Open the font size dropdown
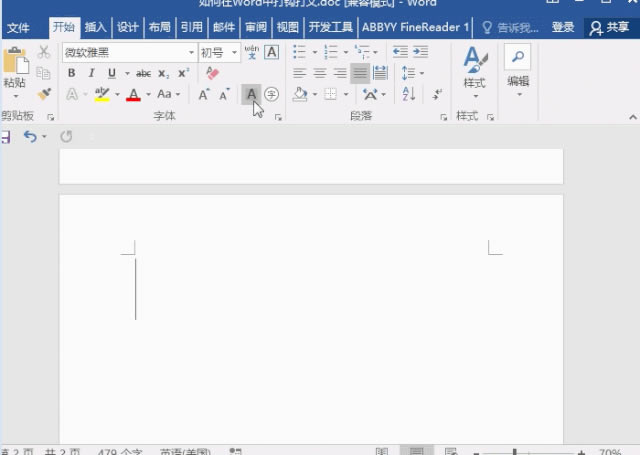 pyautogui.click(x=234, y=53)
